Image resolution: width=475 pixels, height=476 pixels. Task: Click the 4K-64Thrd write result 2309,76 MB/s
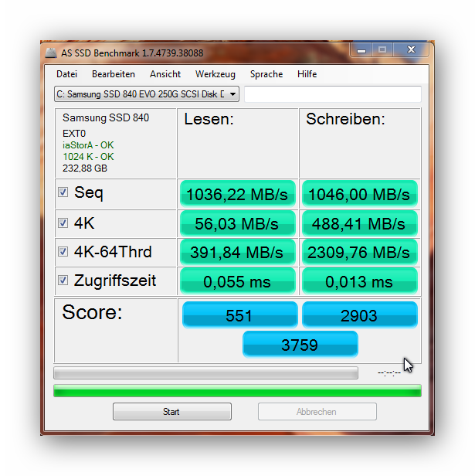pyautogui.click(x=360, y=252)
